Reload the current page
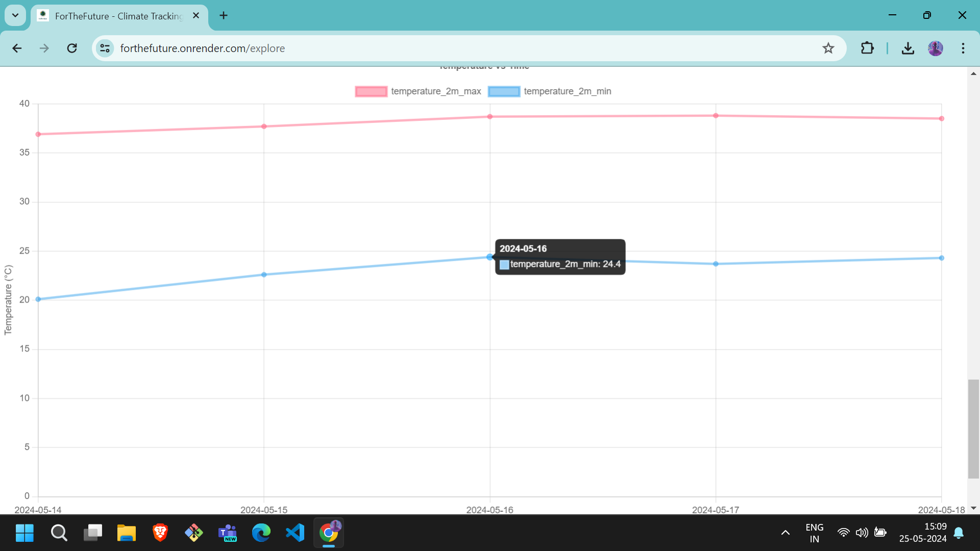The height and width of the screenshot is (551, 980). [72, 48]
